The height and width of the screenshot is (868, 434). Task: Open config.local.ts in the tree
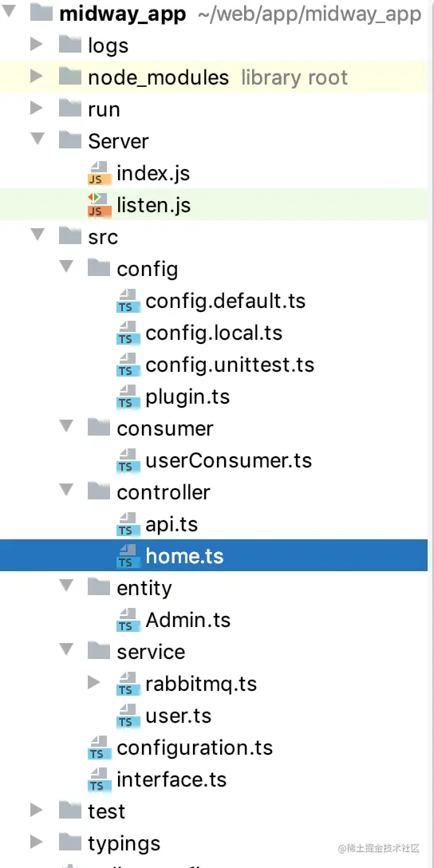click(214, 333)
